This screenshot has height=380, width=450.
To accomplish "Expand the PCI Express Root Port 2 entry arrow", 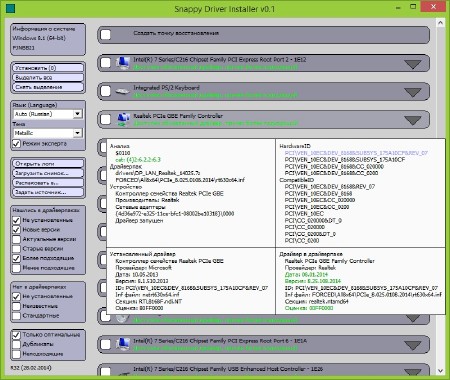I will click(x=413, y=64).
